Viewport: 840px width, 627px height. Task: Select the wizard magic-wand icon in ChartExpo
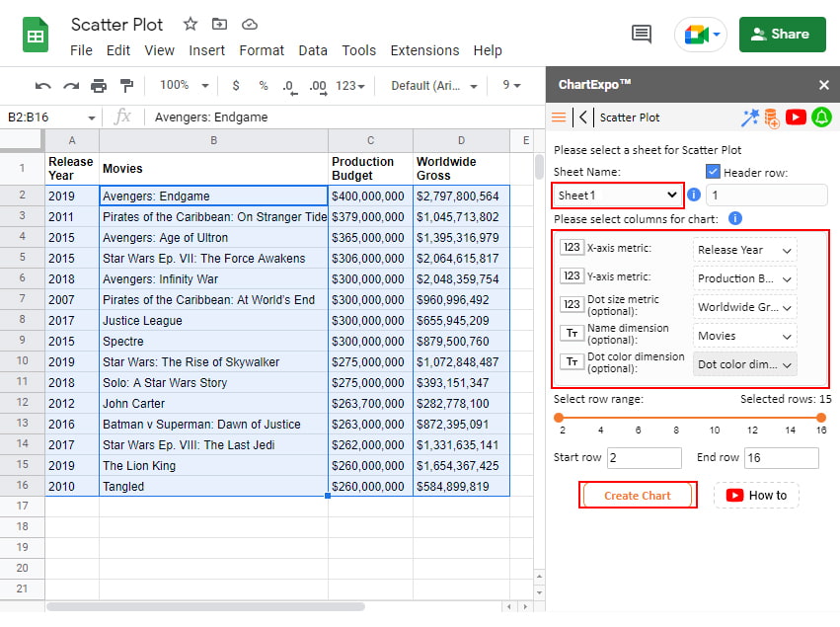[749, 117]
